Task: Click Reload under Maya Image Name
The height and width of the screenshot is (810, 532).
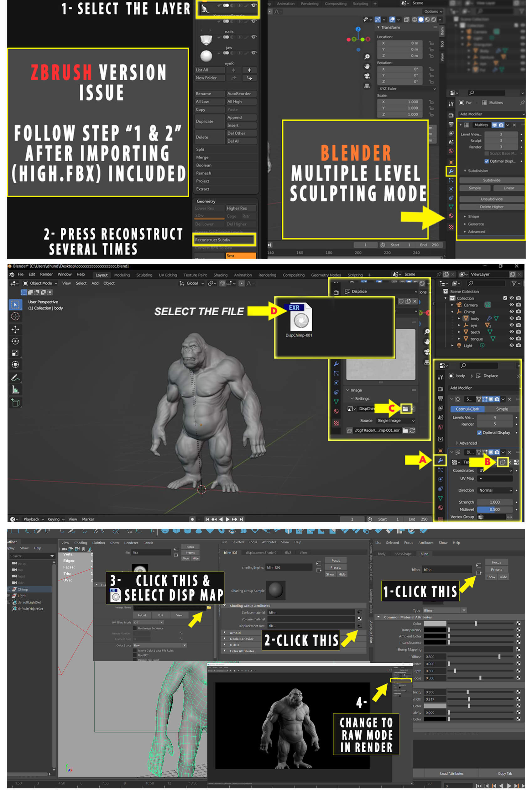Action: click(142, 615)
